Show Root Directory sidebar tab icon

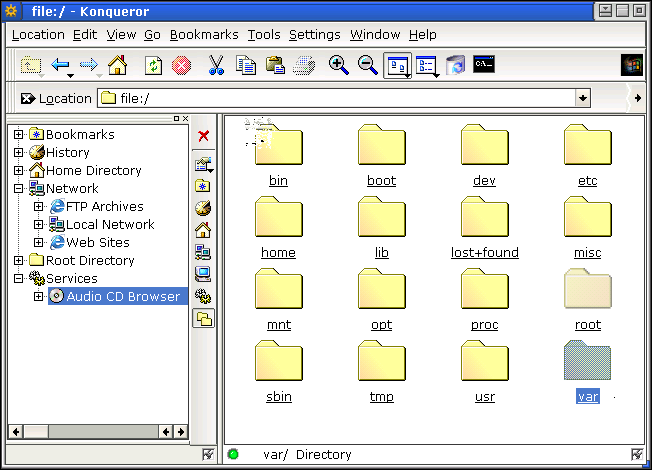[203, 274]
